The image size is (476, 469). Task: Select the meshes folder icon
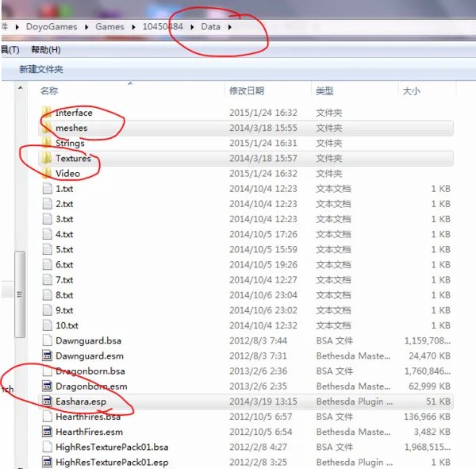click(x=47, y=128)
